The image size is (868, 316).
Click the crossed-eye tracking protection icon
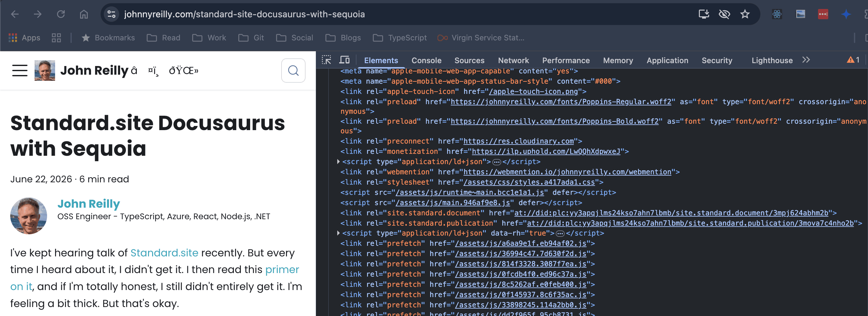[x=725, y=14]
